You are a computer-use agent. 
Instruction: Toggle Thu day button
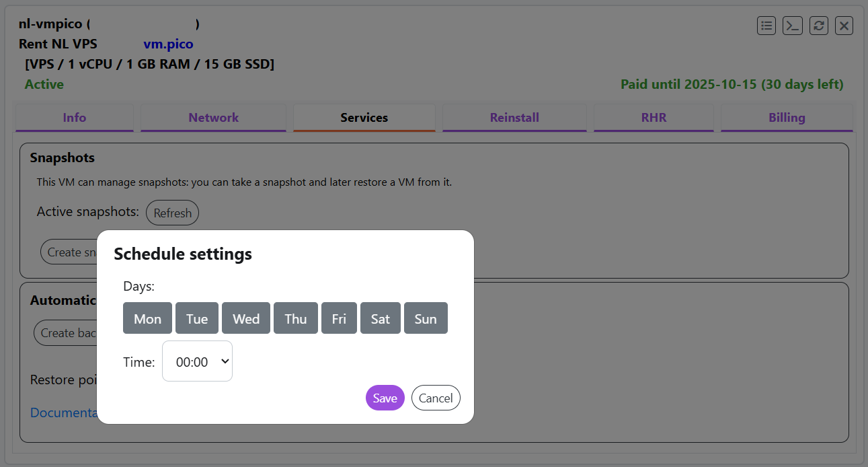tap(295, 318)
